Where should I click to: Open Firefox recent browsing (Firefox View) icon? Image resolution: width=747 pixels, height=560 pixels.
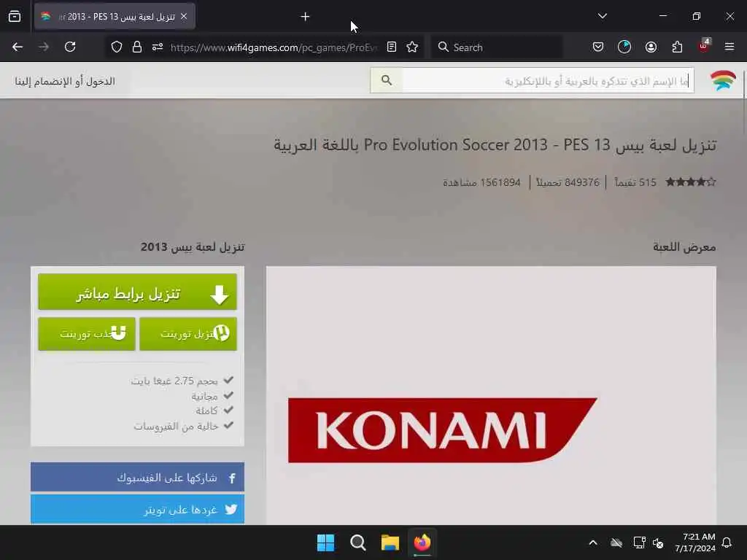click(x=15, y=17)
